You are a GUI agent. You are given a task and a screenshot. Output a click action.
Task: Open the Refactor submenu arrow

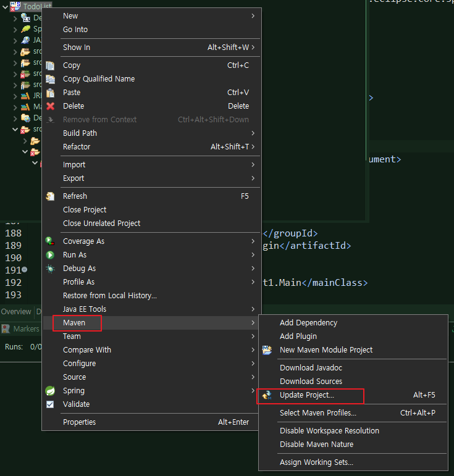253,147
